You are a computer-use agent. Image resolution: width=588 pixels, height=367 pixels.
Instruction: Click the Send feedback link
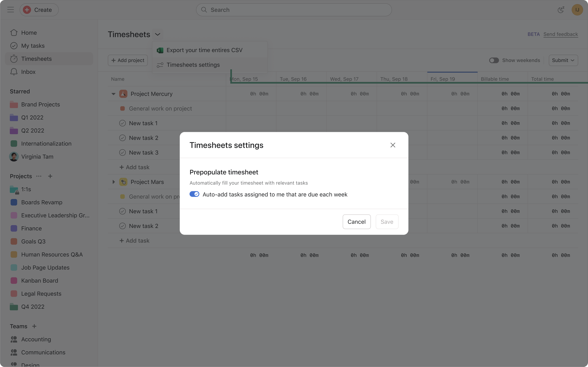560,34
